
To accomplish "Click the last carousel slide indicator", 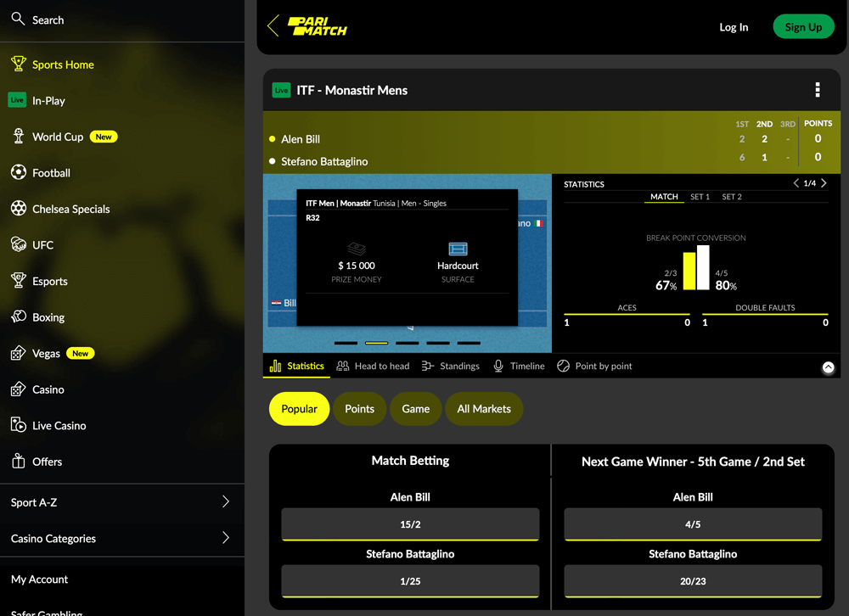I will [469, 343].
